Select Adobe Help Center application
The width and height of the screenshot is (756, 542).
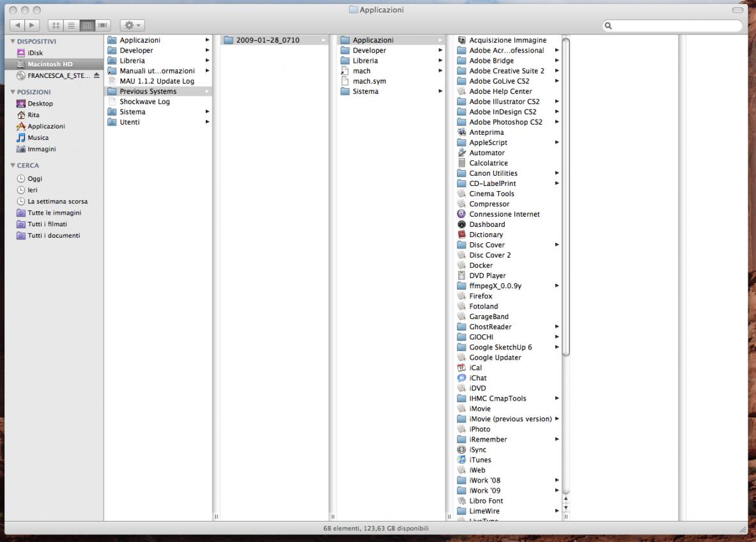508,91
